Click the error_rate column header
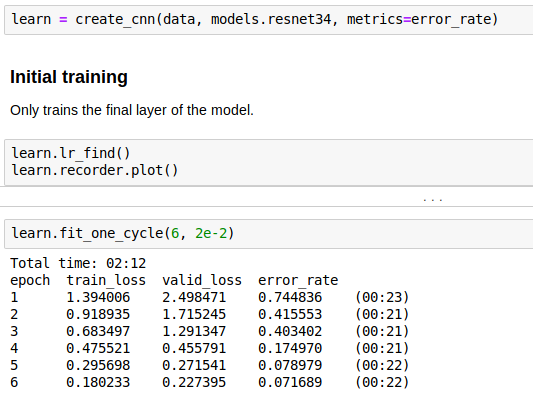 (x=298, y=280)
